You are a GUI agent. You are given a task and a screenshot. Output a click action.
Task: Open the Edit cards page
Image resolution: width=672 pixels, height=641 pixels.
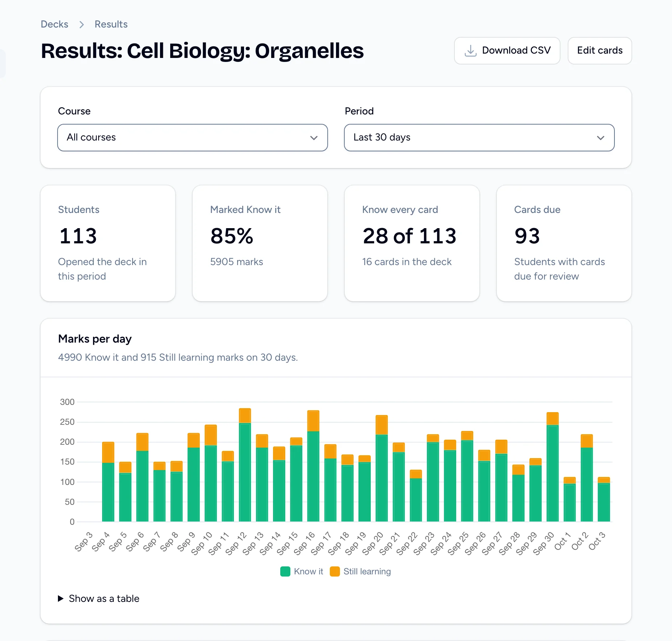tap(600, 51)
